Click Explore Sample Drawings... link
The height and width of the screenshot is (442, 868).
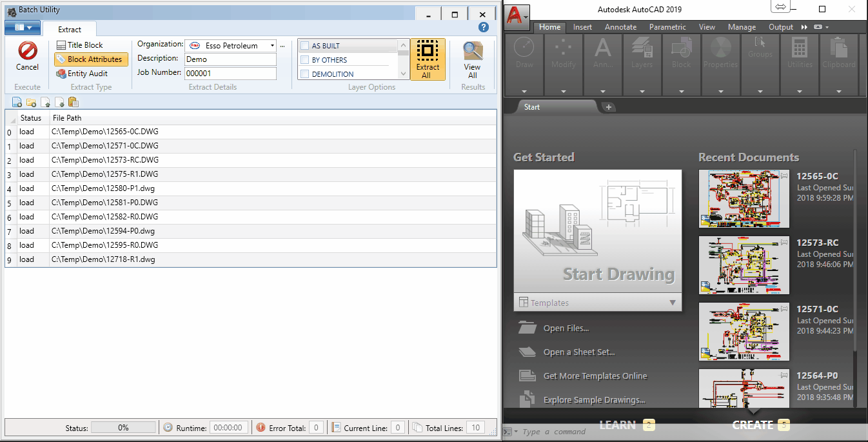pos(594,400)
